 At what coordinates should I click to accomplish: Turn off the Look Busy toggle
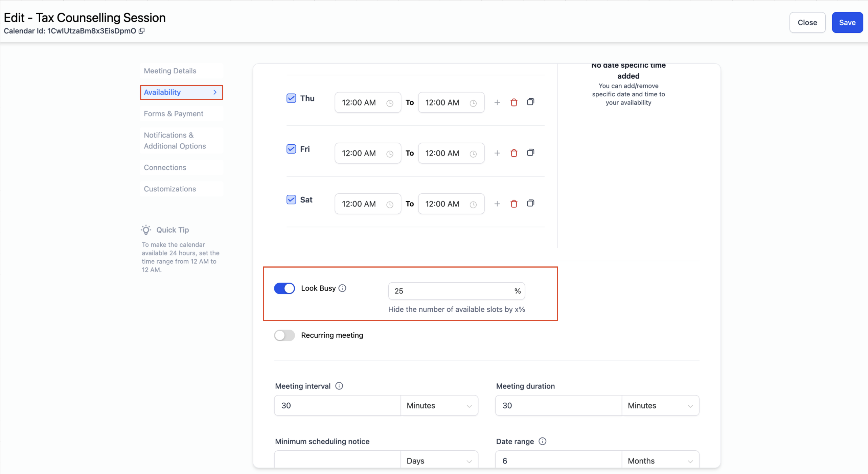[284, 288]
